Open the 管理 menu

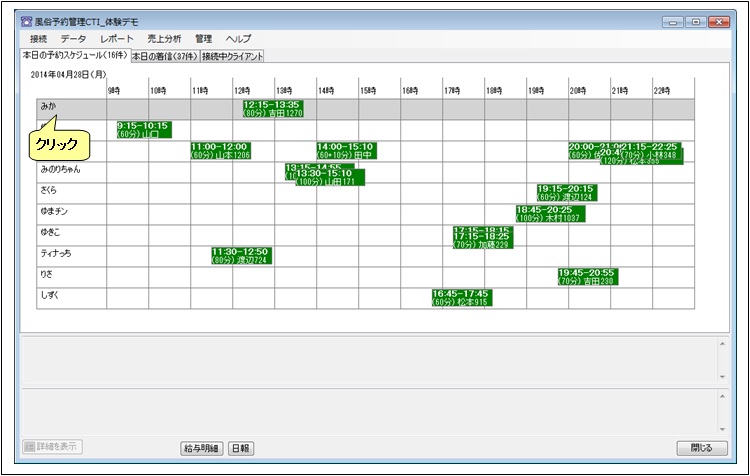coord(203,38)
